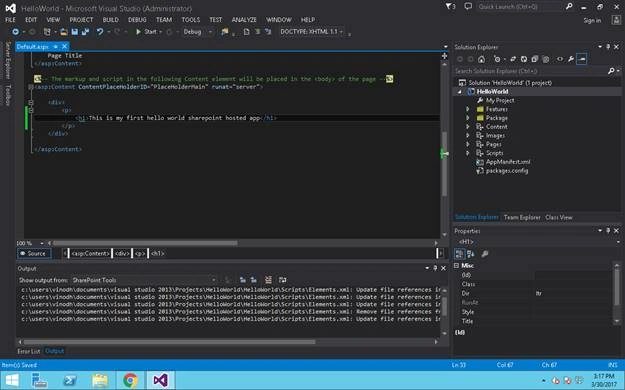This screenshot has width=625, height=390.
Task: Click the Home icon in Solution Explorer
Action: point(482,59)
